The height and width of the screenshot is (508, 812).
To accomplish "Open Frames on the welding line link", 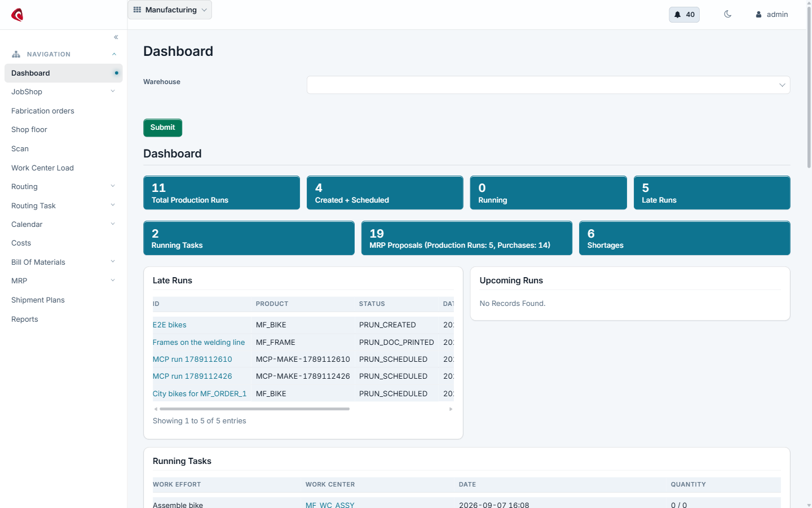I will pos(198,343).
